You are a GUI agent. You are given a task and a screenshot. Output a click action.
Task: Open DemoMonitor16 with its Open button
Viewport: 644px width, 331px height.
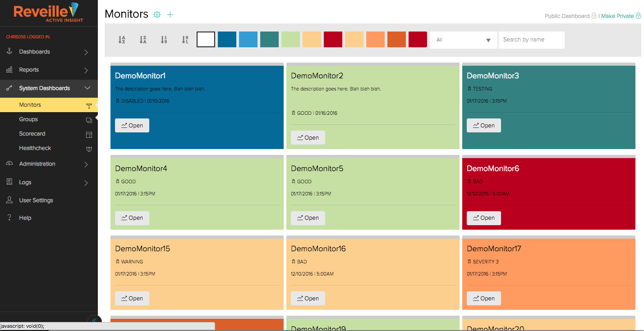coord(308,299)
